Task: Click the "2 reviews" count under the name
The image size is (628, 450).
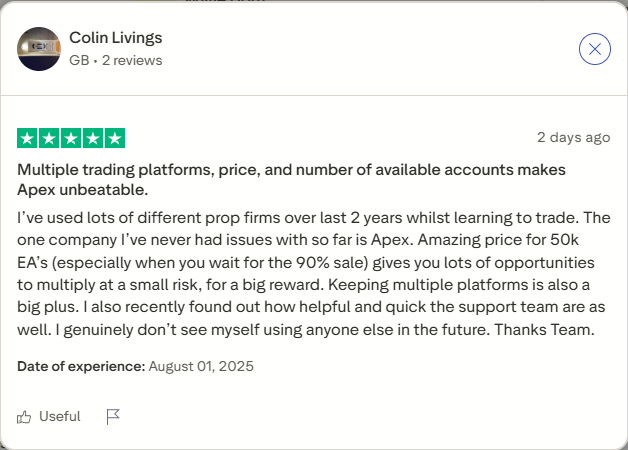Action: pyautogui.click(x=131, y=60)
